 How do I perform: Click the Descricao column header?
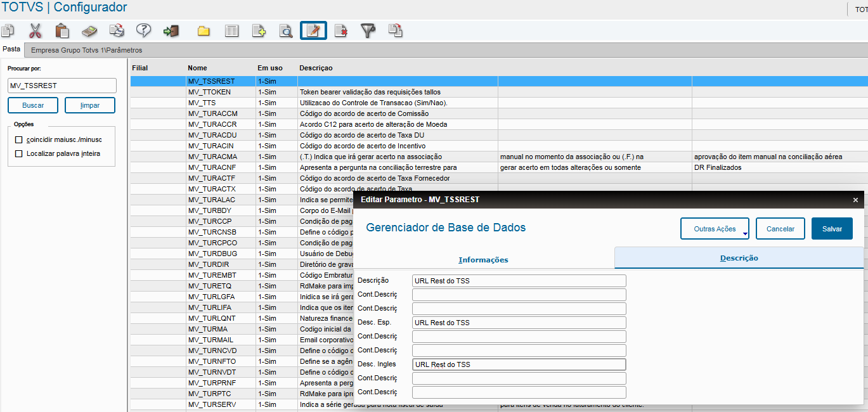[x=316, y=68]
